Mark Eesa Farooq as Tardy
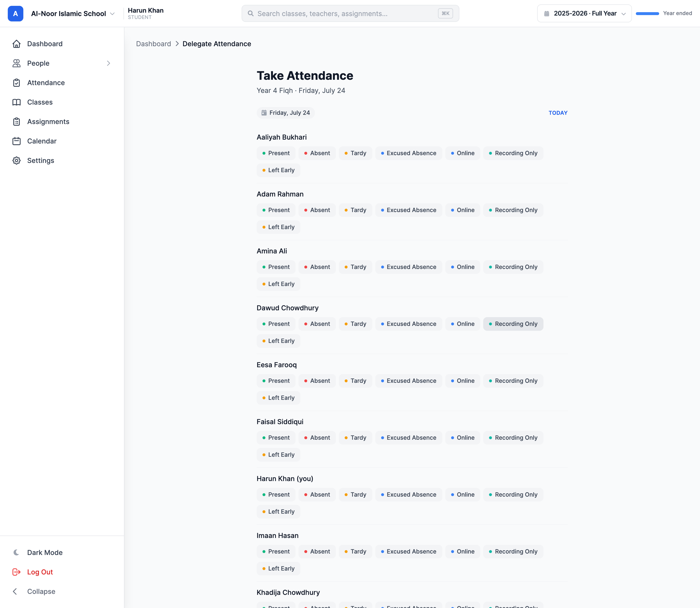Image resolution: width=700 pixels, height=608 pixels. [x=355, y=381]
